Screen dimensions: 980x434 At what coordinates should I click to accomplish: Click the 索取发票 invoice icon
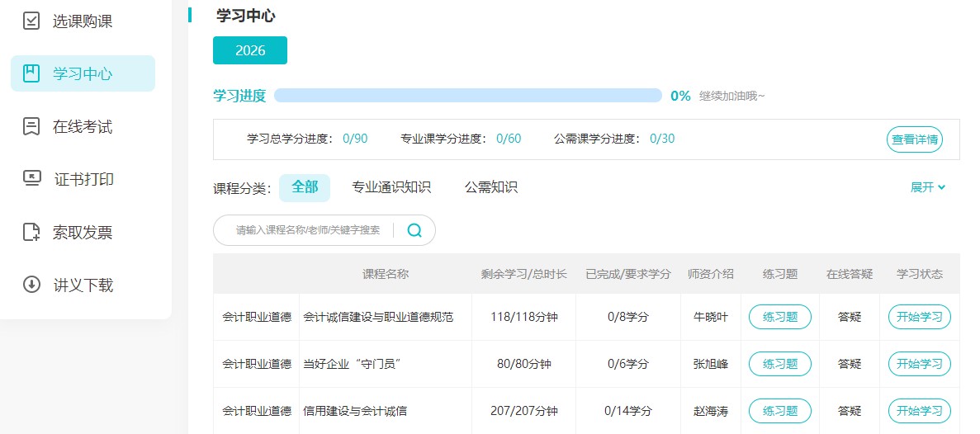click(x=31, y=233)
